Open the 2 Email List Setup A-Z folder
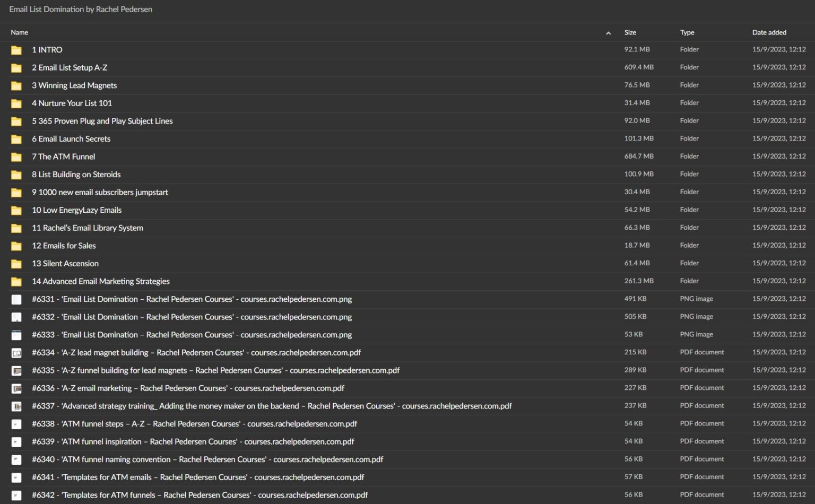 pos(70,68)
